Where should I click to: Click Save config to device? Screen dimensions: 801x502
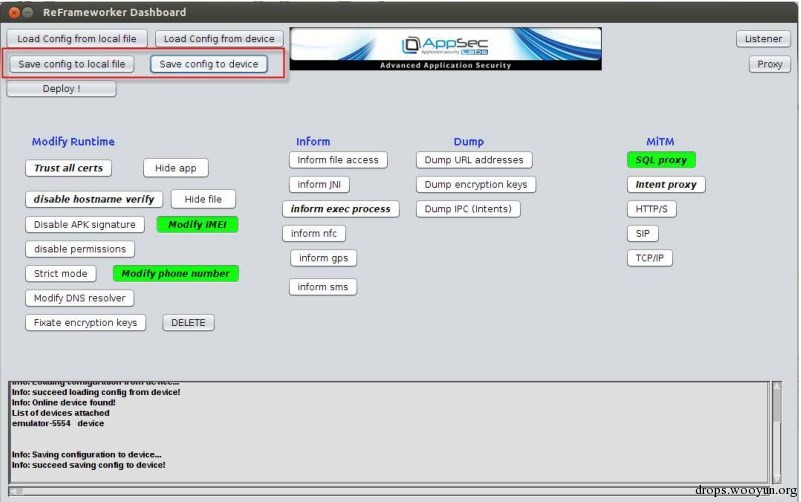pos(209,64)
